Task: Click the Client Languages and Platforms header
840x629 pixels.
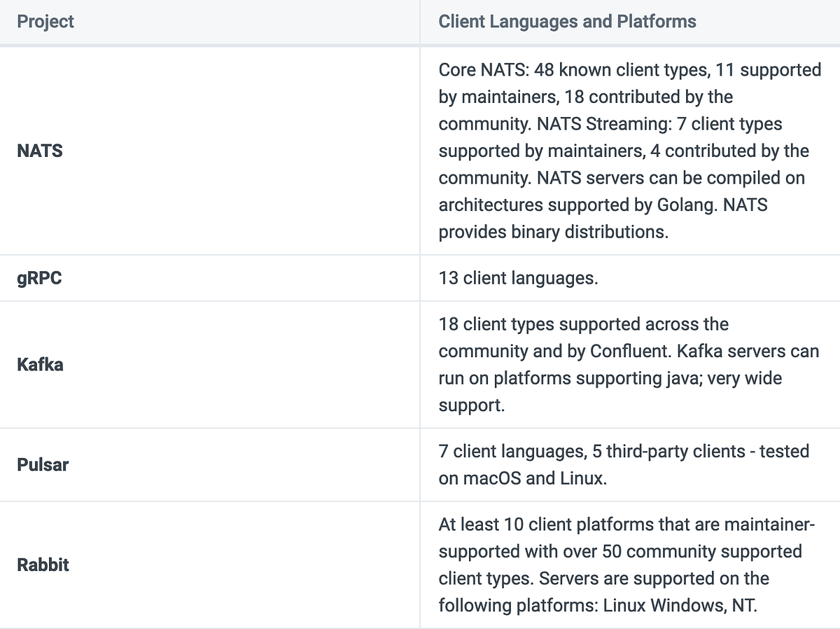Action: 567,22
